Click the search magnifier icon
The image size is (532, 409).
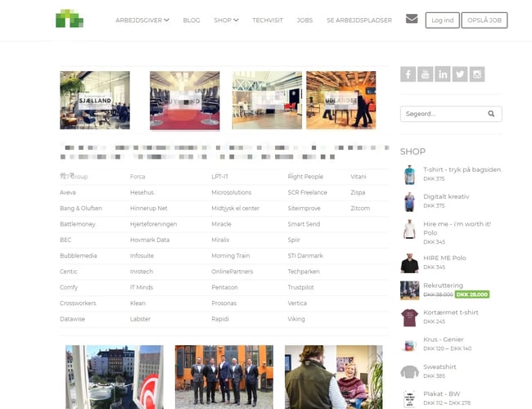(x=491, y=114)
